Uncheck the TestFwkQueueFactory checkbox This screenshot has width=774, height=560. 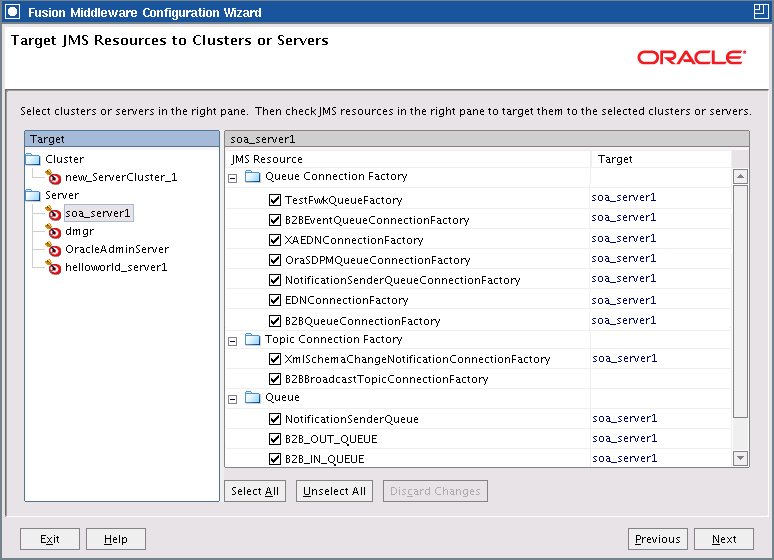275,200
